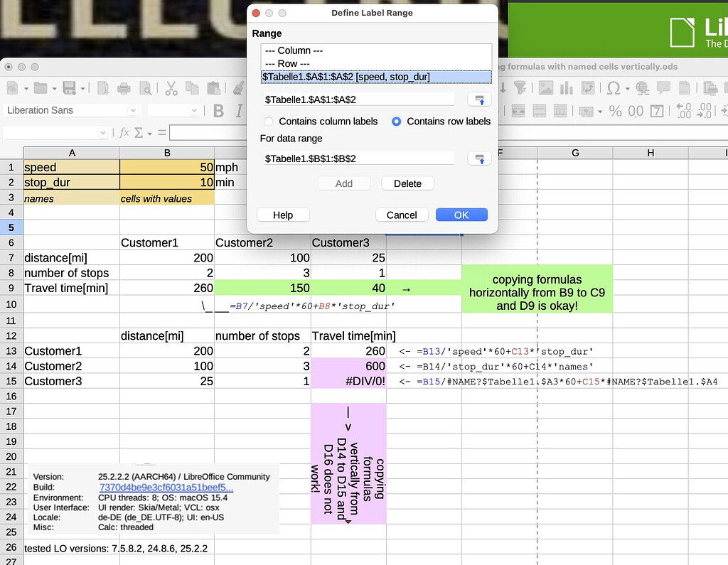
Task: Click the shrink icon beside the data range field
Action: (x=478, y=158)
